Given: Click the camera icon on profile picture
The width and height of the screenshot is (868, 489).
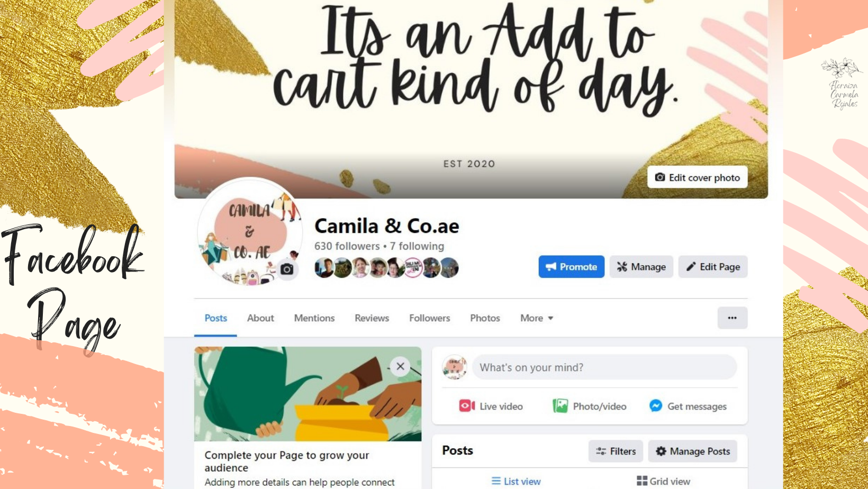Looking at the screenshot, I should (287, 269).
